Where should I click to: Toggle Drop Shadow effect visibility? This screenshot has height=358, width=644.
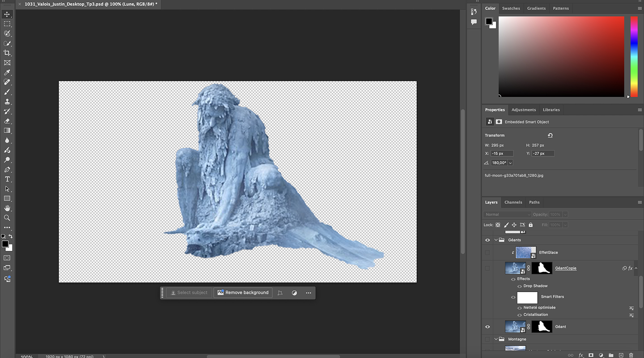click(x=520, y=286)
